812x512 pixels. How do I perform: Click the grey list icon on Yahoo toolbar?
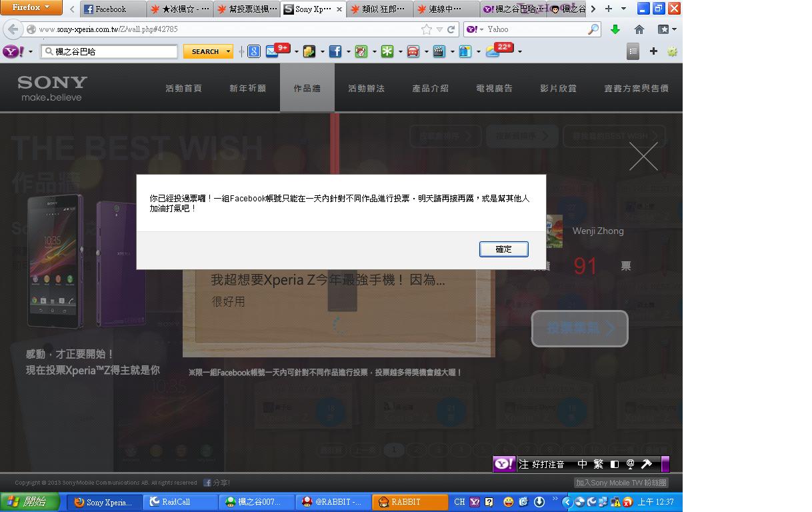(633, 51)
